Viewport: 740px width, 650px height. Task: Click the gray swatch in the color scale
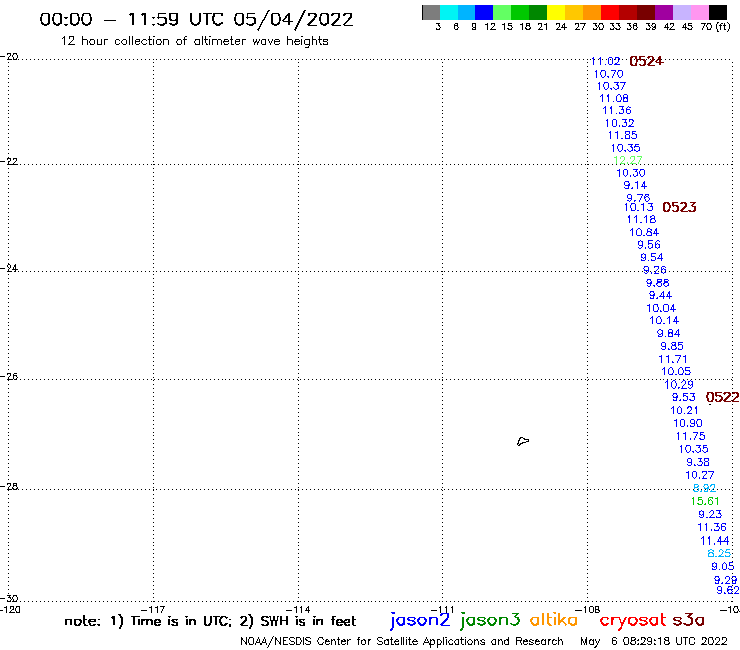tap(431, 12)
